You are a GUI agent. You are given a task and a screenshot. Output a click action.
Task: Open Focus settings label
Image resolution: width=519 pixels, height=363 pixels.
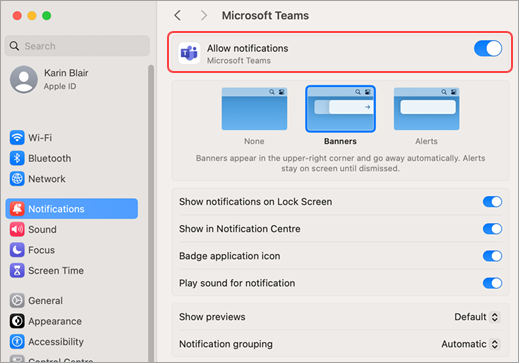(41, 250)
